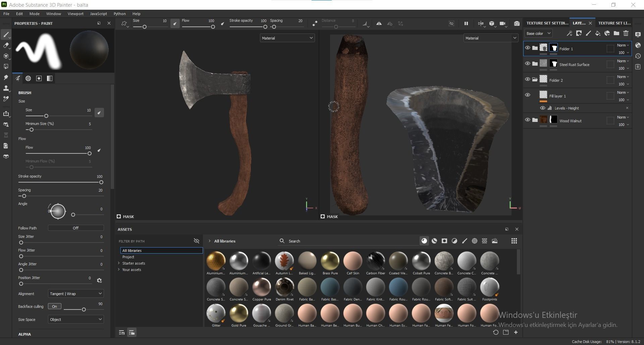Open the Size Space Object dropdown
This screenshot has height=345, width=644.
tap(76, 319)
